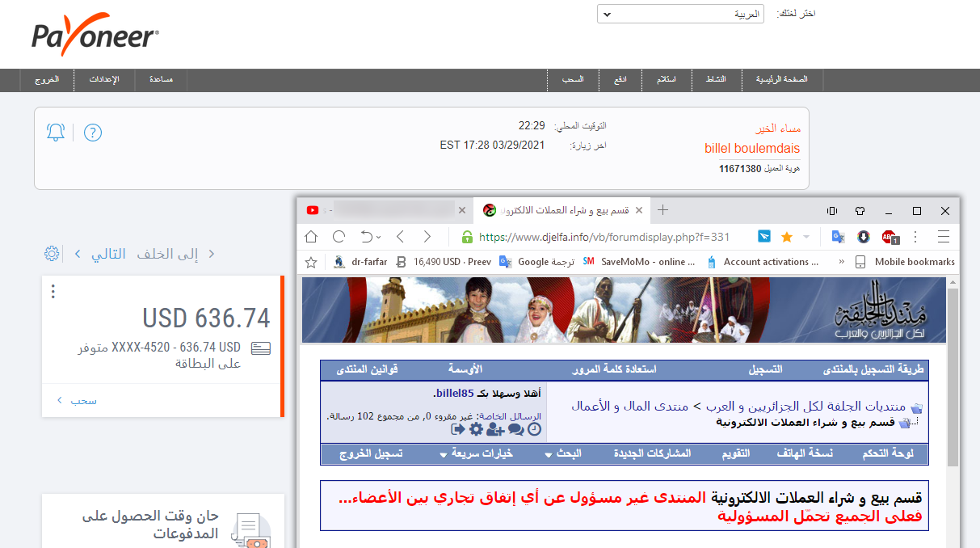Screen dimensions: 980x548
Task: Open Payoneer notifications bell
Action: click(x=56, y=133)
